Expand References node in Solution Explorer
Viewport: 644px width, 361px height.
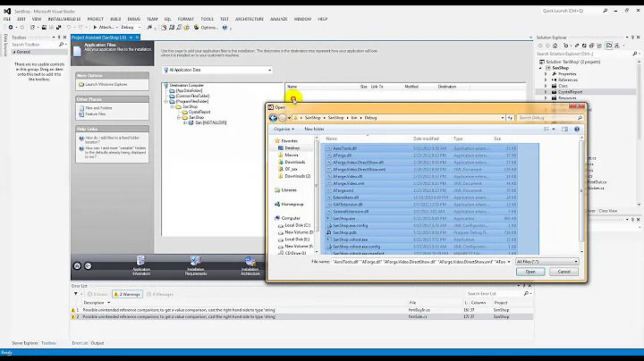tap(546, 80)
